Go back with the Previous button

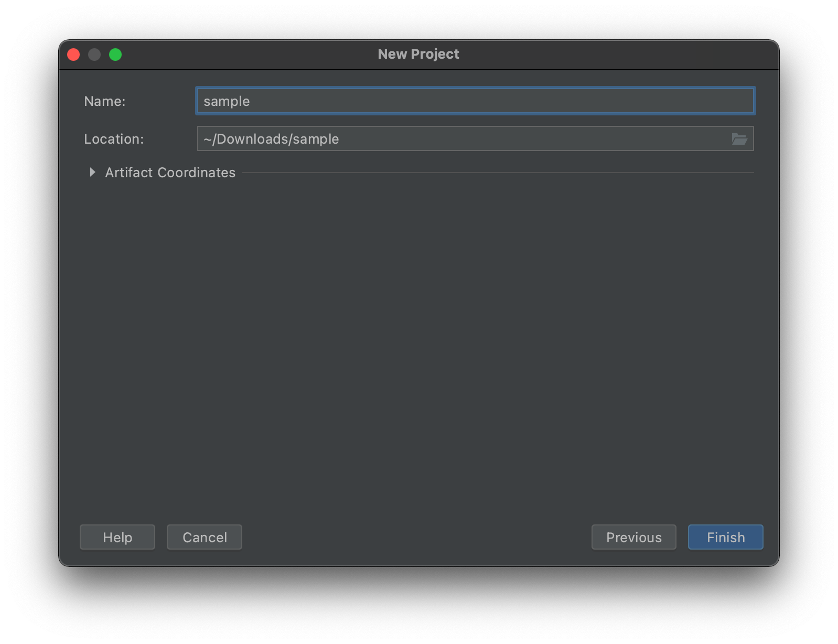pyautogui.click(x=633, y=537)
